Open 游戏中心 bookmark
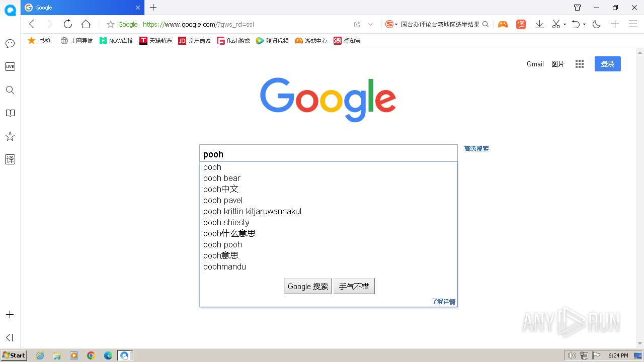The image size is (644, 362). (311, 41)
